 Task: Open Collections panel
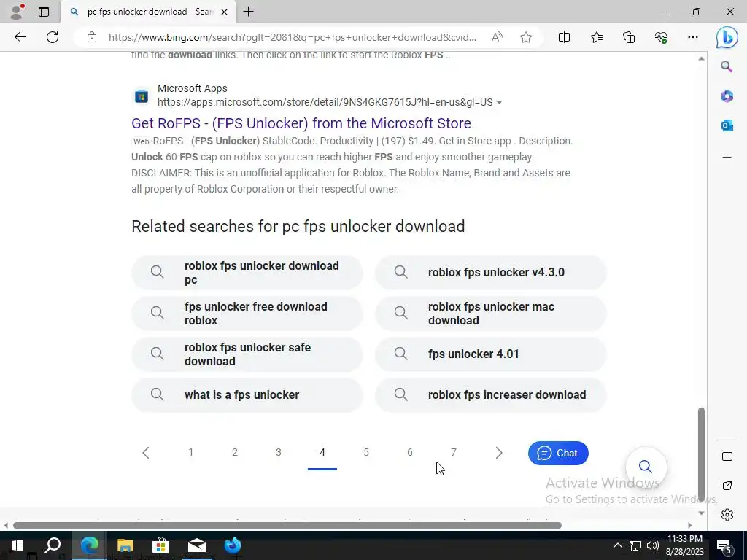pos(629,37)
